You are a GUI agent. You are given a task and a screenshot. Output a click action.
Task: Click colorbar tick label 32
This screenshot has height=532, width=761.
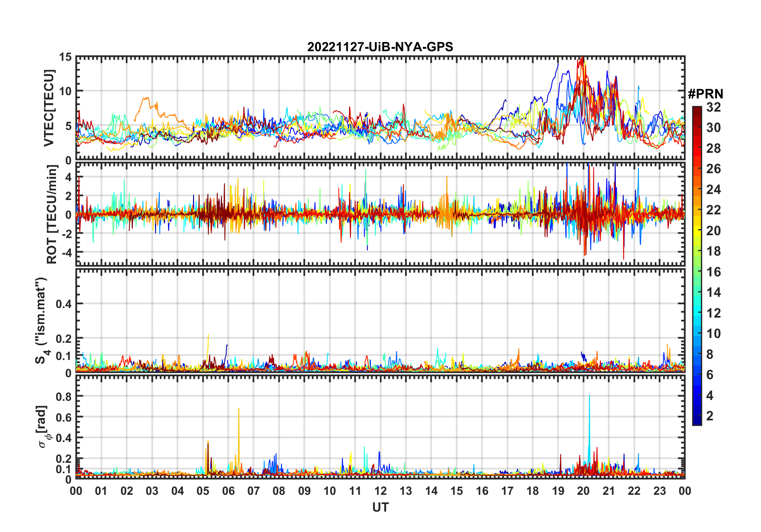tap(713, 107)
